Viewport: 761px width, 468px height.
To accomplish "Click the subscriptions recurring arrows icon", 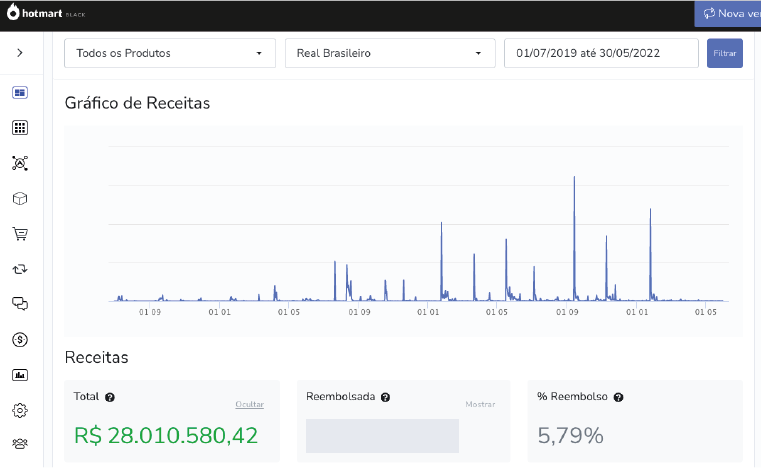I will tap(20, 269).
